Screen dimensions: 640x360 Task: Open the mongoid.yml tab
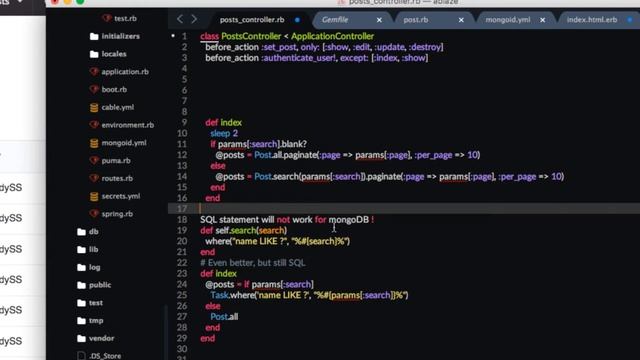(508, 20)
